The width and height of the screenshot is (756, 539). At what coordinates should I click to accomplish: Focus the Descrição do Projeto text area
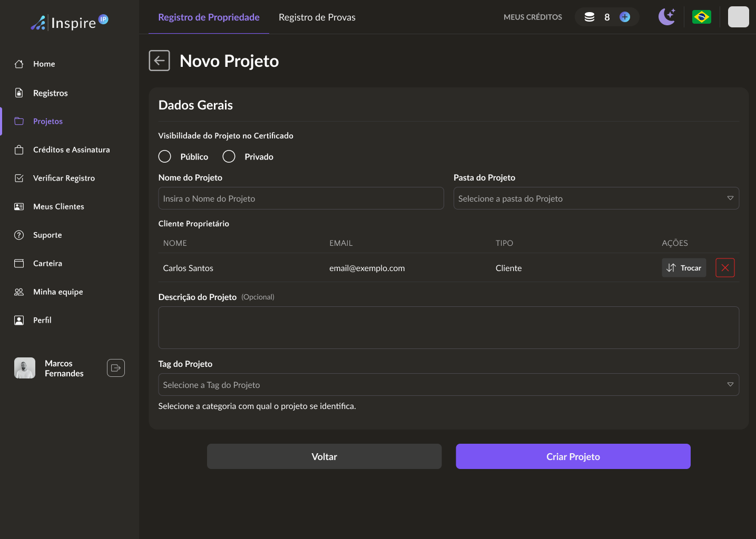pos(448,327)
